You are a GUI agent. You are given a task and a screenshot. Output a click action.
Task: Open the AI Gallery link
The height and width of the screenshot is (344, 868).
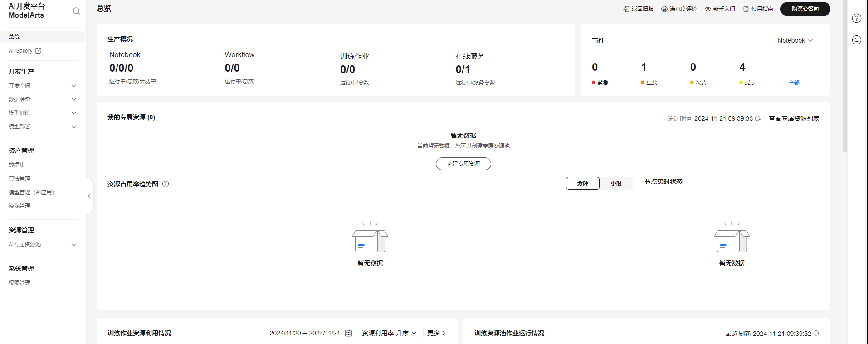(20, 51)
